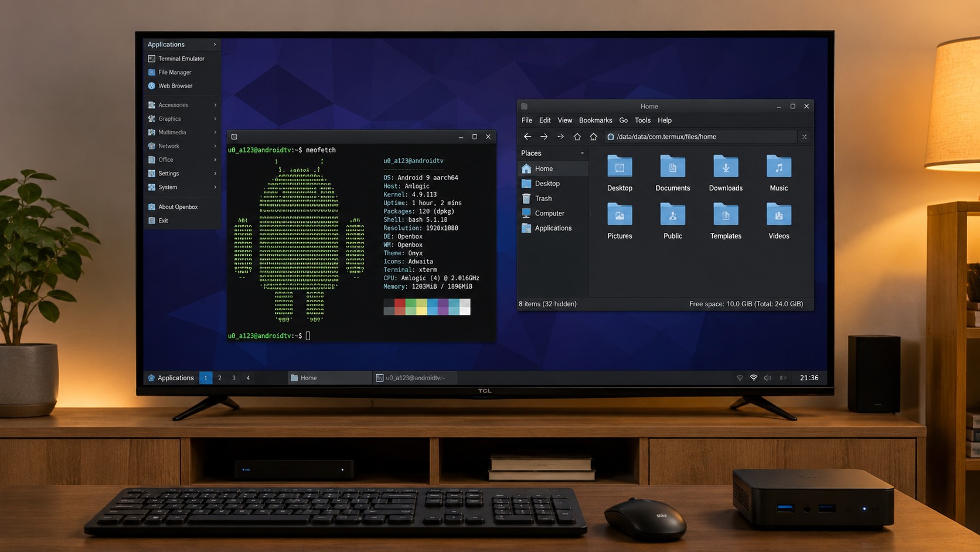Open Terminal Emulator from Applications menu
Image resolution: width=980 pixels, height=552 pixels.
coord(182,59)
